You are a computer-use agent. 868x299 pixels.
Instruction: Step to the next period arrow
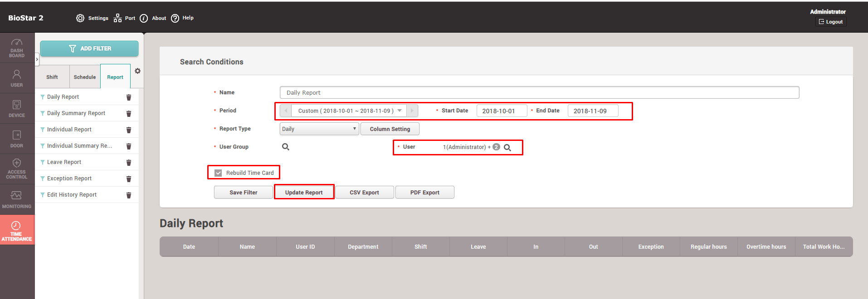click(x=412, y=111)
